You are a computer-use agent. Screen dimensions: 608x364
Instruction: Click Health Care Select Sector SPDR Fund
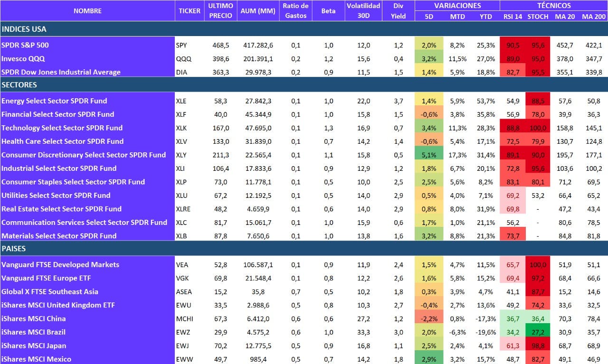(x=87, y=141)
